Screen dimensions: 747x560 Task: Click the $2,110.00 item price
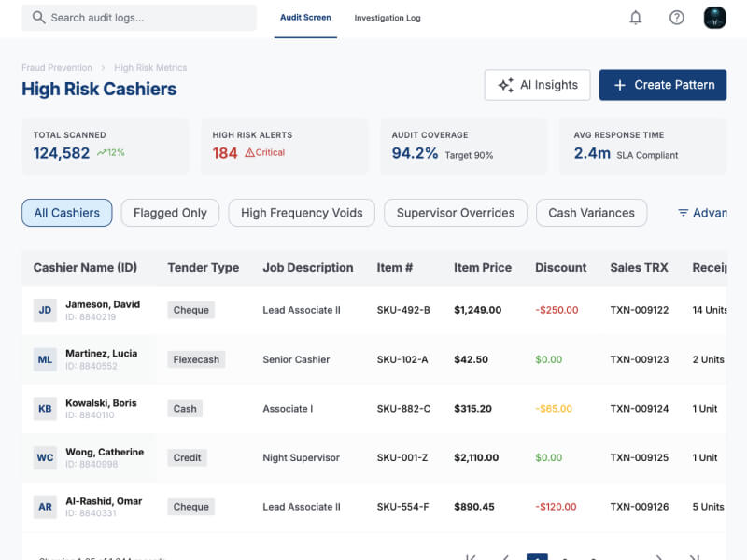[x=476, y=457]
